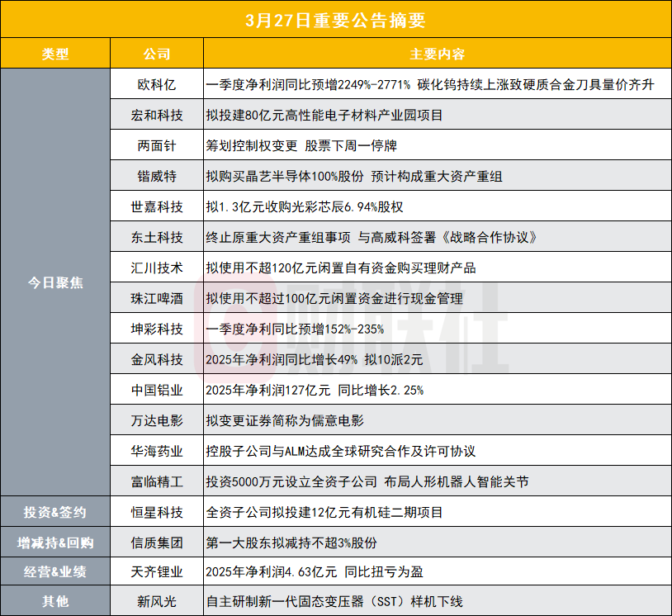
Task: Select company cell 天齐锂业
Action: click(157, 571)
